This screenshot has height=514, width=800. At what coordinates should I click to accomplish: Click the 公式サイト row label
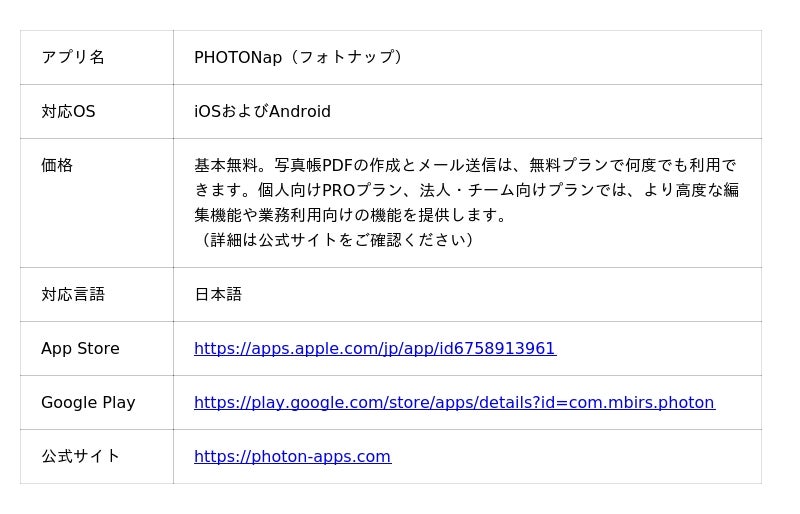81,456
